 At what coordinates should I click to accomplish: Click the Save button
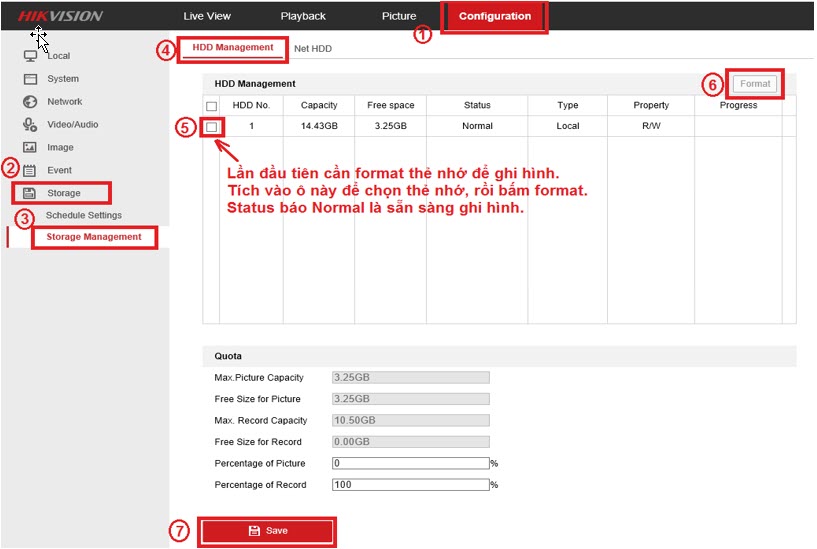pyautogui.click(x=267, y=531)
